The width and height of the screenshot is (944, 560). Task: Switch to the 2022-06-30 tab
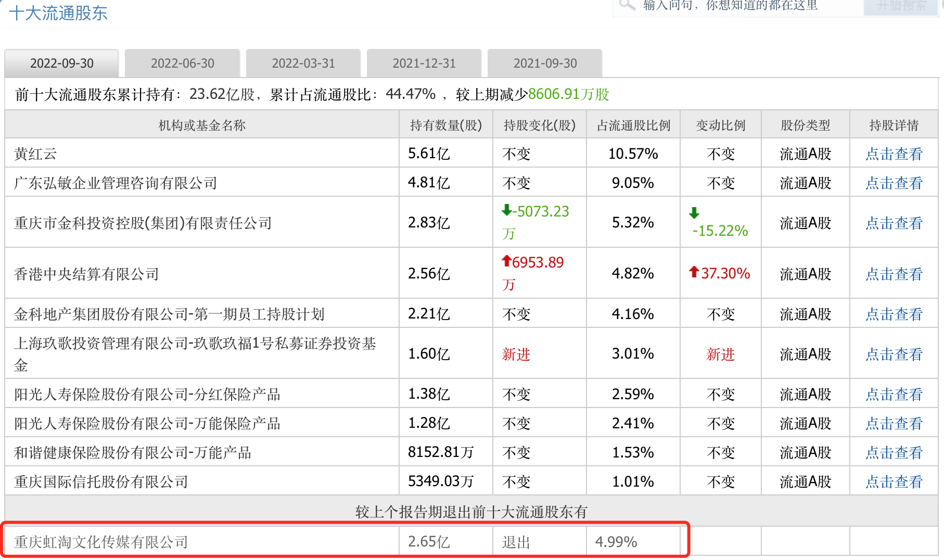(x=183, y=63)
